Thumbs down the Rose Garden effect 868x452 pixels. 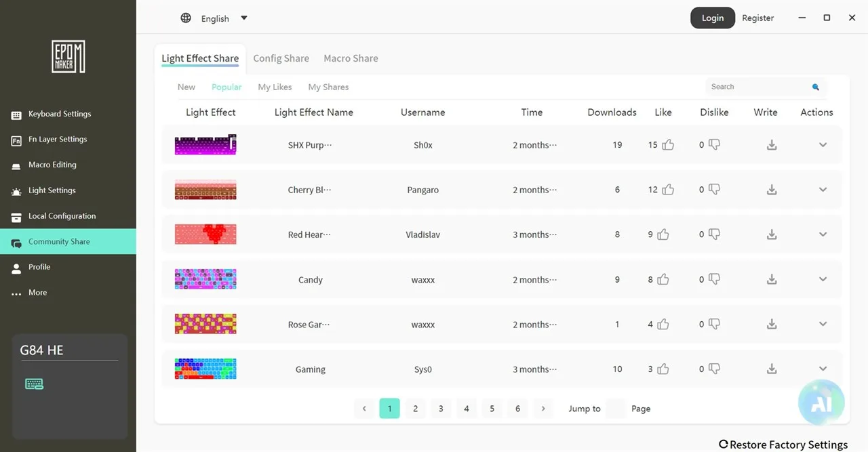714,325
